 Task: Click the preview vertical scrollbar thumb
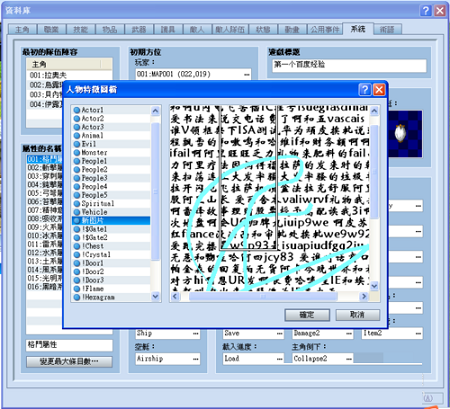375,172
